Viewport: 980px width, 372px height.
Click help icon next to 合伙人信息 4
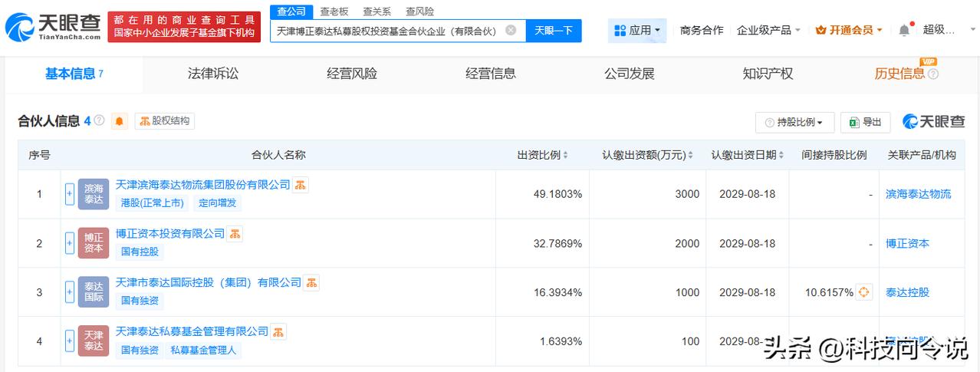99,121
